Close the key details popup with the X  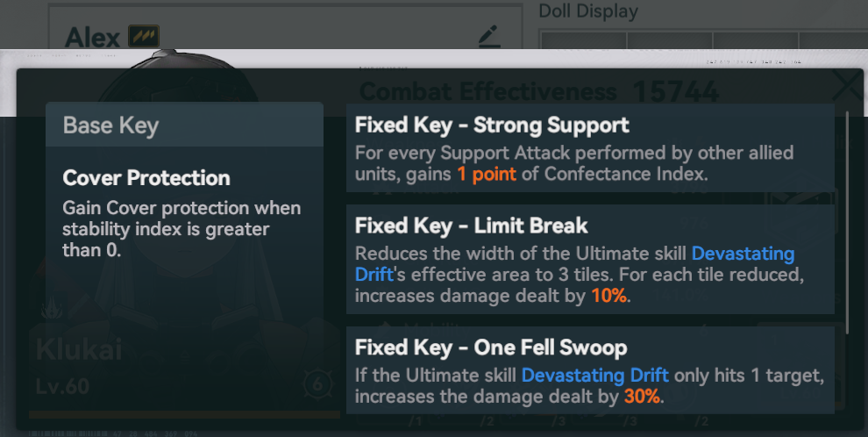pyautogui.click(x=848, y=86)
